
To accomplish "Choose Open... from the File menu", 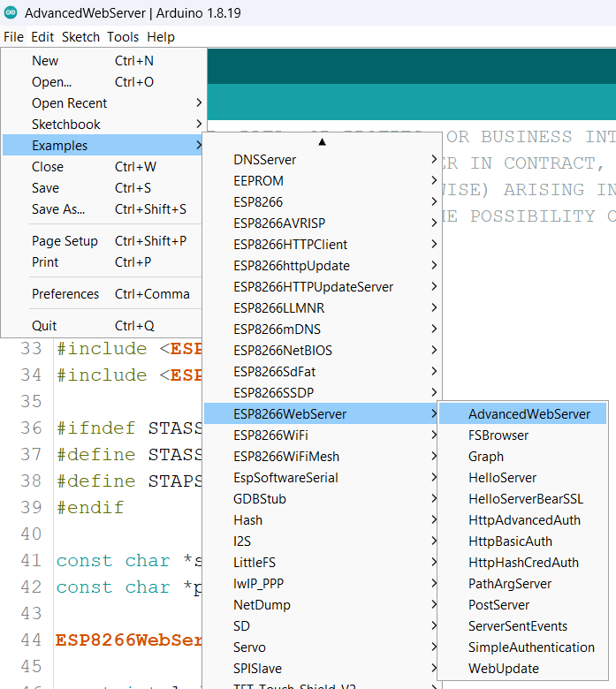I will 103,82.
